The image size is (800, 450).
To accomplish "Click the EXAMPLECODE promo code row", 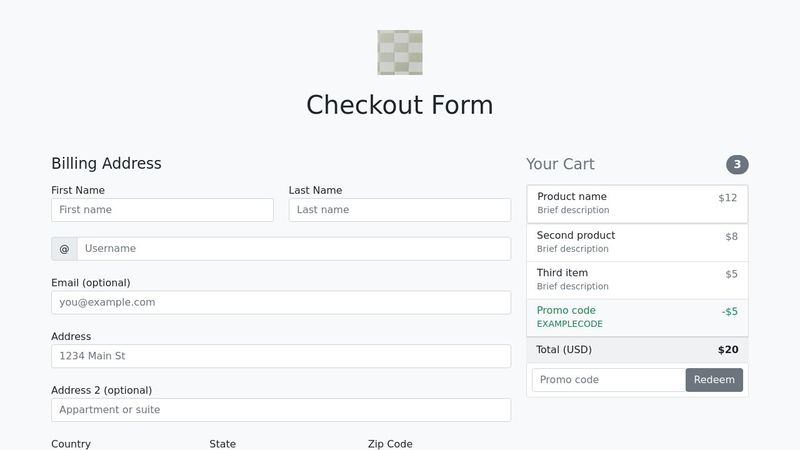I will [x=637, y=317].
